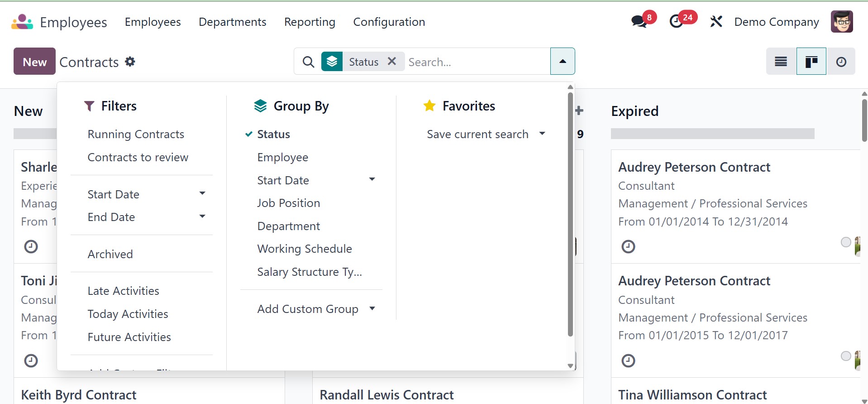The height and width of the screenshot is (404, 868).
Task: Switch to list view
Action: point(781,62)
